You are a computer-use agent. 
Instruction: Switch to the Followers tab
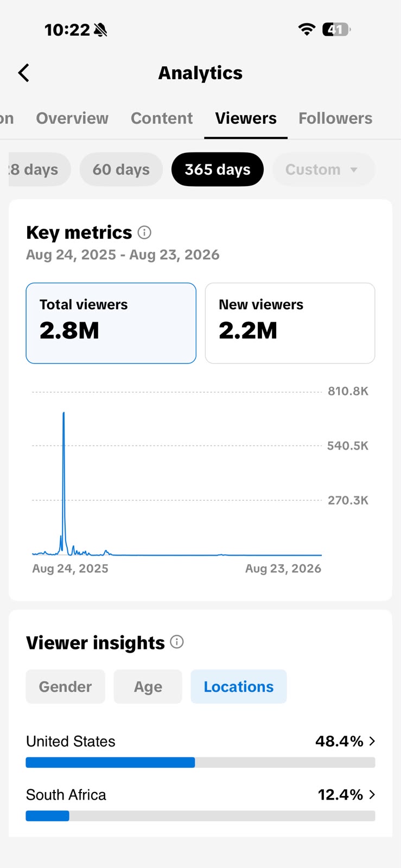click(335, 118)
